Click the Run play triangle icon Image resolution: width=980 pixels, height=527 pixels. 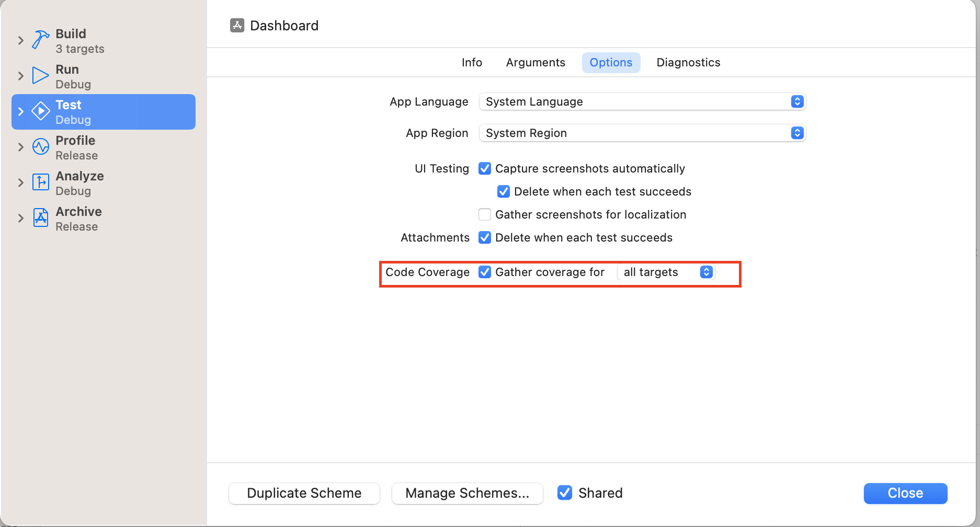pos(40,75)
